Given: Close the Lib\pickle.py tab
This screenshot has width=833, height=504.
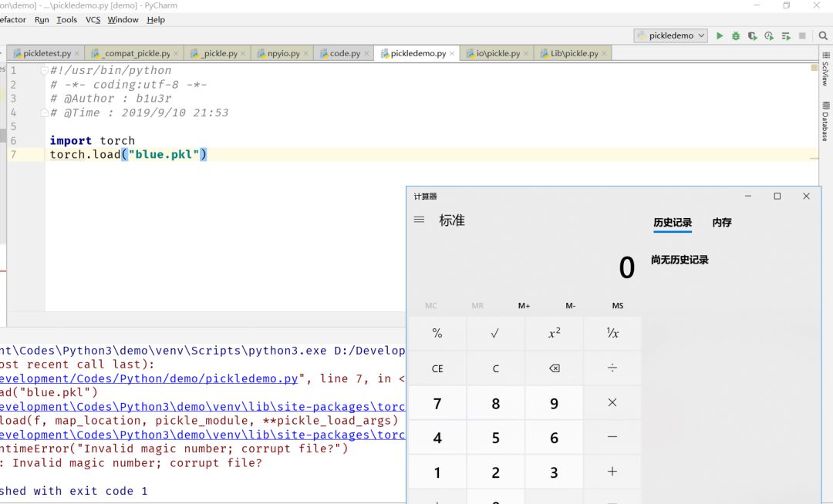Looking at the screenshot, I should [604, 54].
